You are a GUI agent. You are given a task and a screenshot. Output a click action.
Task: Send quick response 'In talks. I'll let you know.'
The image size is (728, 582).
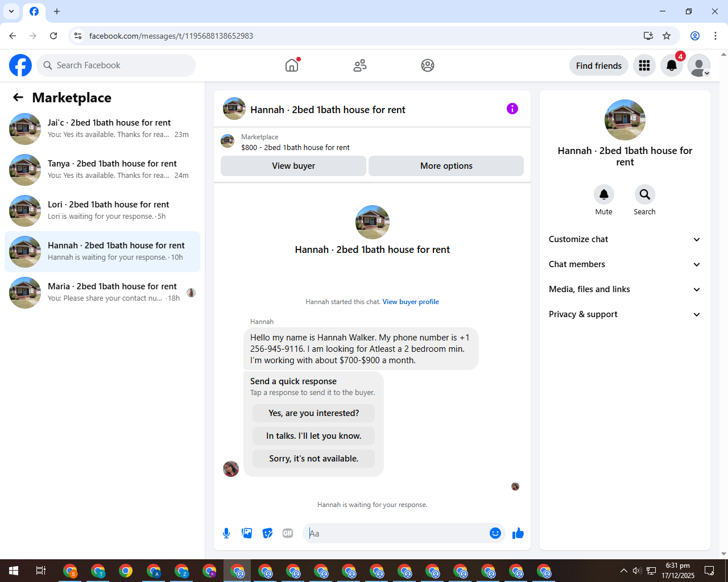pos(314,436)
